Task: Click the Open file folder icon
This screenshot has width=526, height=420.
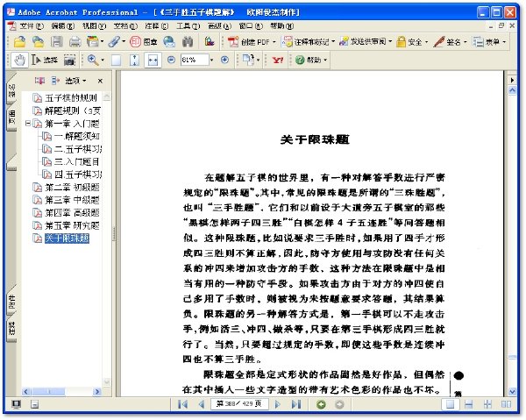Action: 20,41
